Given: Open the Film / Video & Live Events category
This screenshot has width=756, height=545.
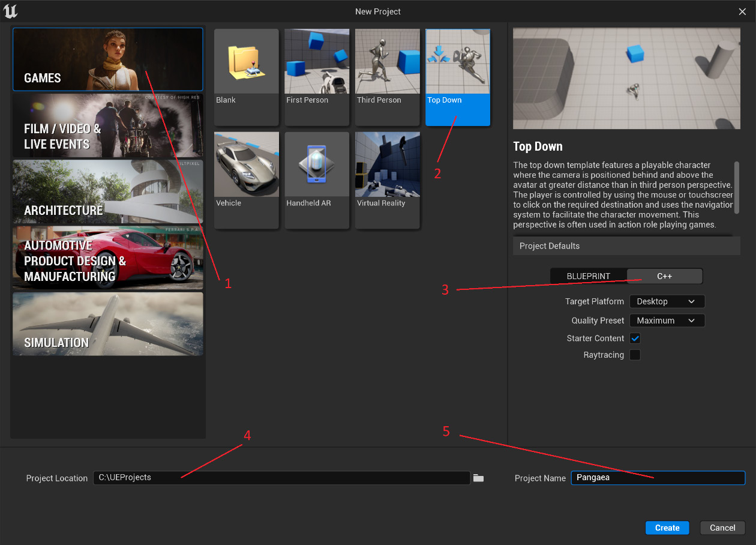Looking at the screenshot, I should pos(108,125).
